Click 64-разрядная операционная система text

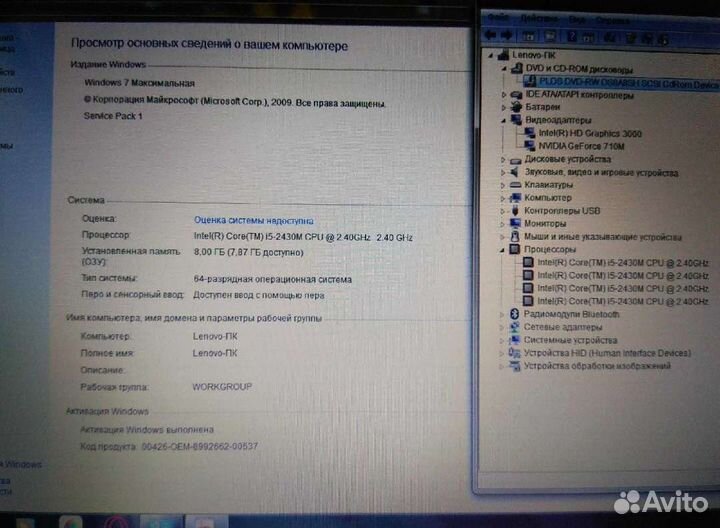tap(273, 279)
